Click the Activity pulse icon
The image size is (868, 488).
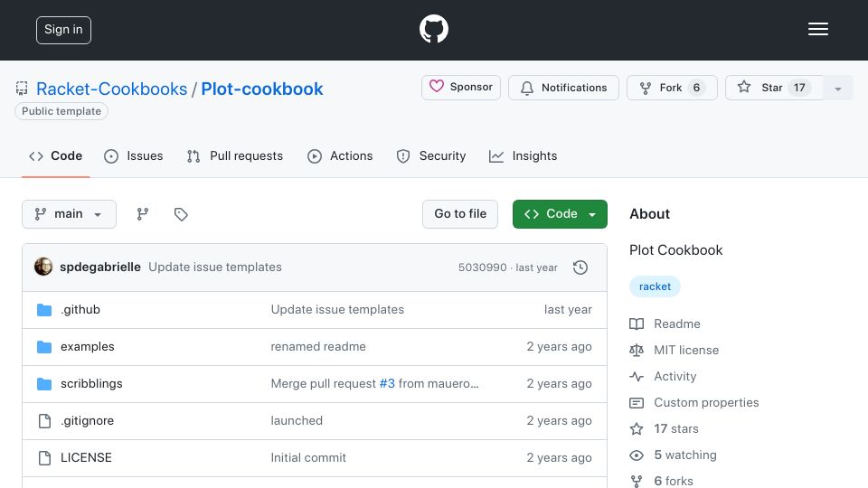coord(637,377)
